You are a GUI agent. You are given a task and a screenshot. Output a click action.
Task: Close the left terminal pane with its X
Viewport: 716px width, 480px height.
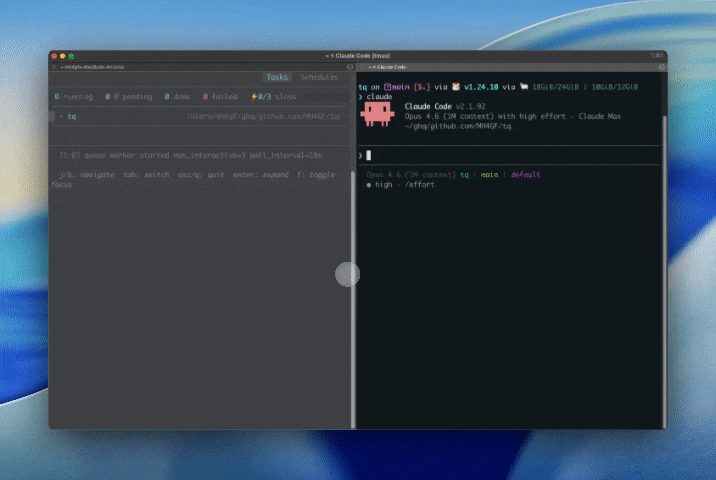54,67
